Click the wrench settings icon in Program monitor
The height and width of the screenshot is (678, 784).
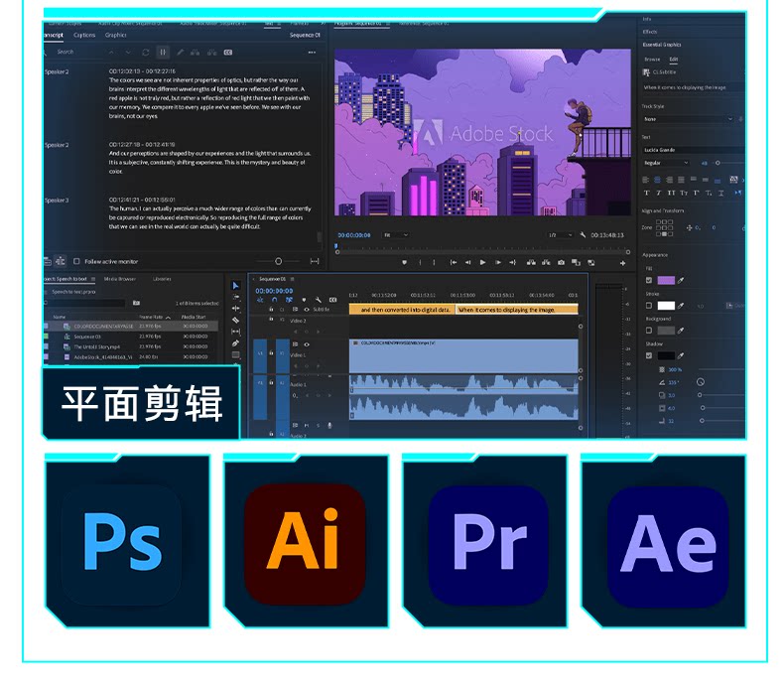(x=583, y=234)
